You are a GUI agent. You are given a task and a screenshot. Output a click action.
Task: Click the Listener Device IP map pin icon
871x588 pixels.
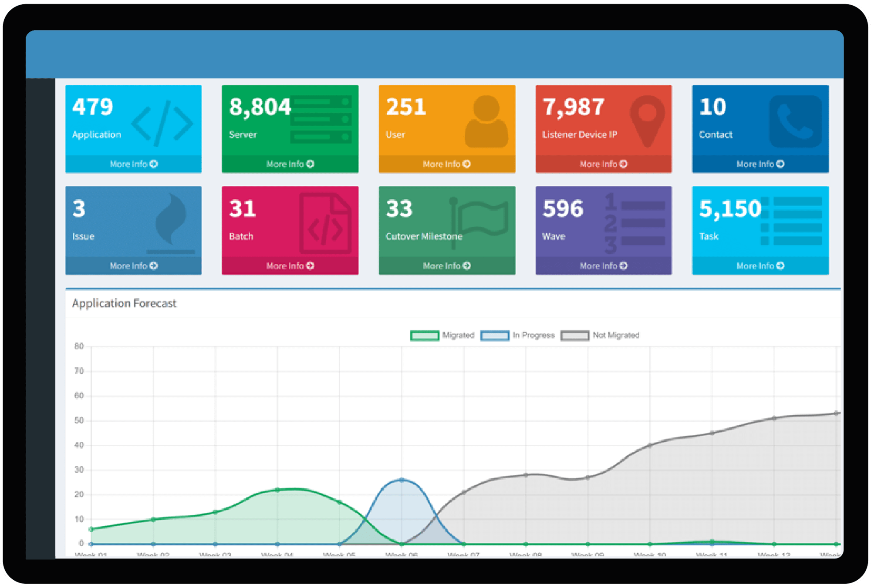click(647, 121)
